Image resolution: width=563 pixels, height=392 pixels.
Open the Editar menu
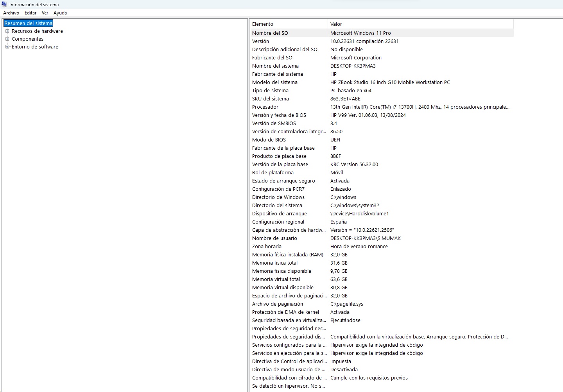30,13
